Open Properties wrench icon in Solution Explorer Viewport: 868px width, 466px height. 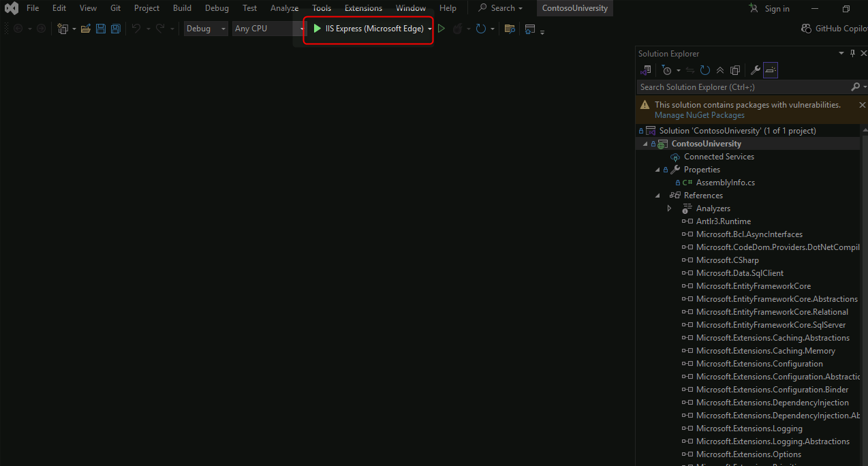tap(755, 70)
